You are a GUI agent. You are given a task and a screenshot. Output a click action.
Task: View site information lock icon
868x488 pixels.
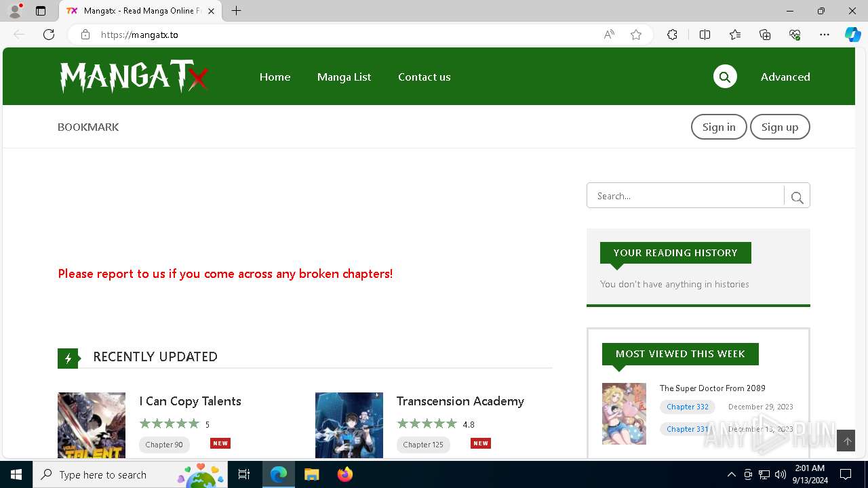(x=85, y=35)
